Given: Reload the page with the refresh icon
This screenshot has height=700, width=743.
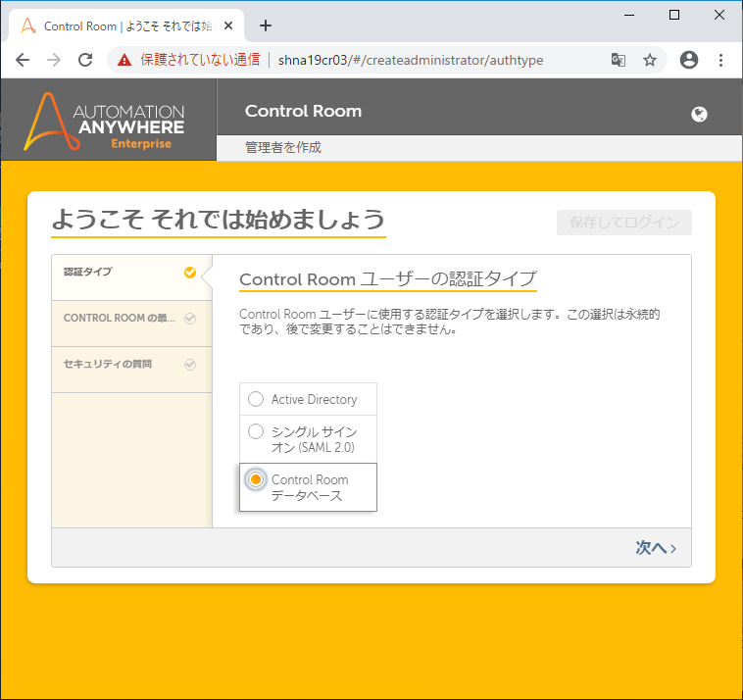Looking at the screenshot, I should tap(85, 60).
